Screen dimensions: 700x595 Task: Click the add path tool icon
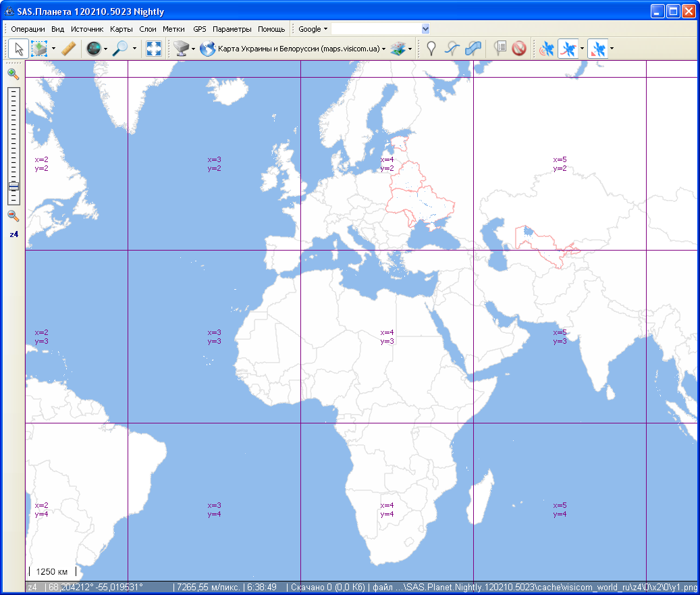[452, 49]
